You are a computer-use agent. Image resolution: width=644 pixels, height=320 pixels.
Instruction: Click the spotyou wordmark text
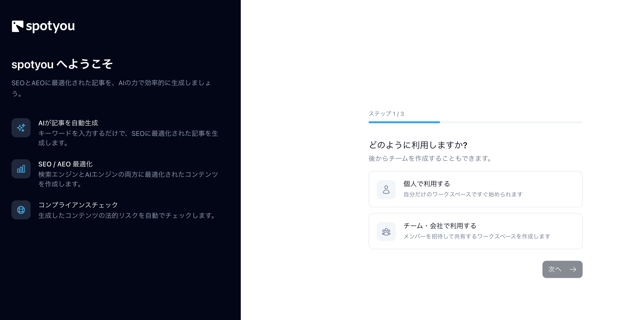tap(50, 27)
